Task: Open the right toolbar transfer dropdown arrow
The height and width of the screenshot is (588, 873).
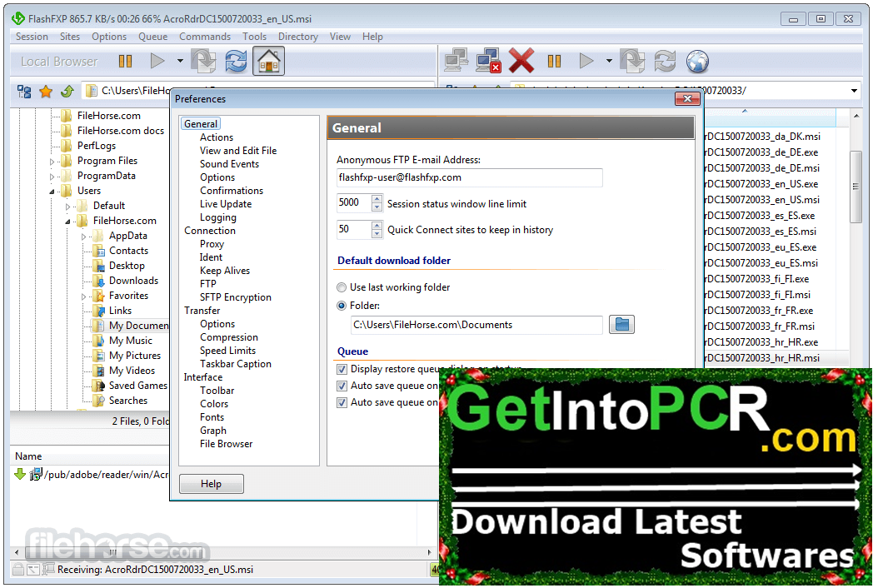Action: (609, 61)
